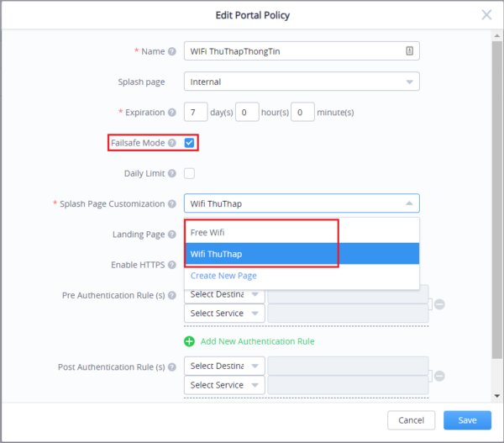Viewport: 504px width, 443px height.
Task: Click the help icon beside Expiration
Action: [172, 112]
